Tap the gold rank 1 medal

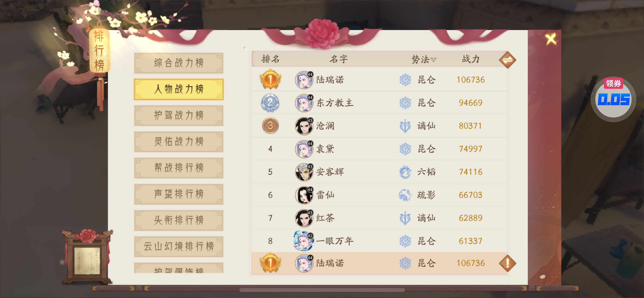pos(270,79)
